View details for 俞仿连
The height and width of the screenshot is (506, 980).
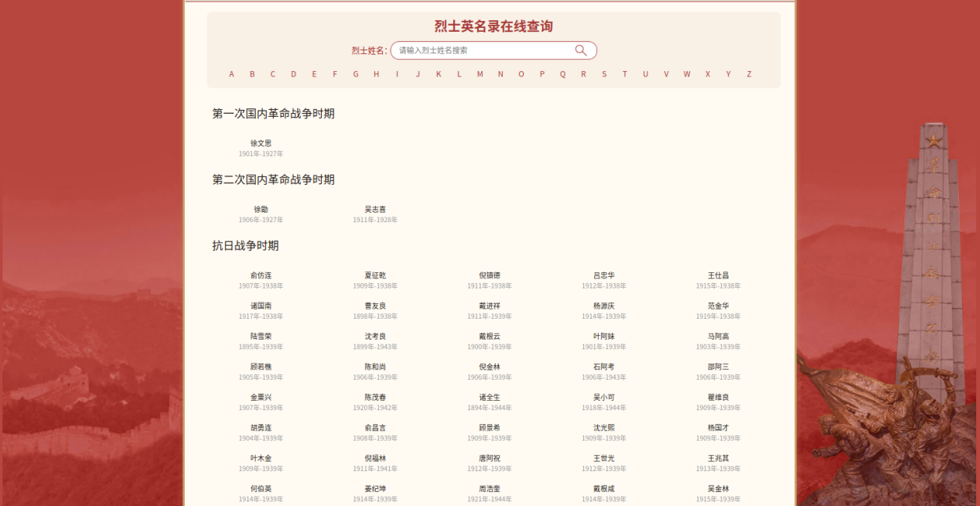pyautogui.click(x=261, y=275)
